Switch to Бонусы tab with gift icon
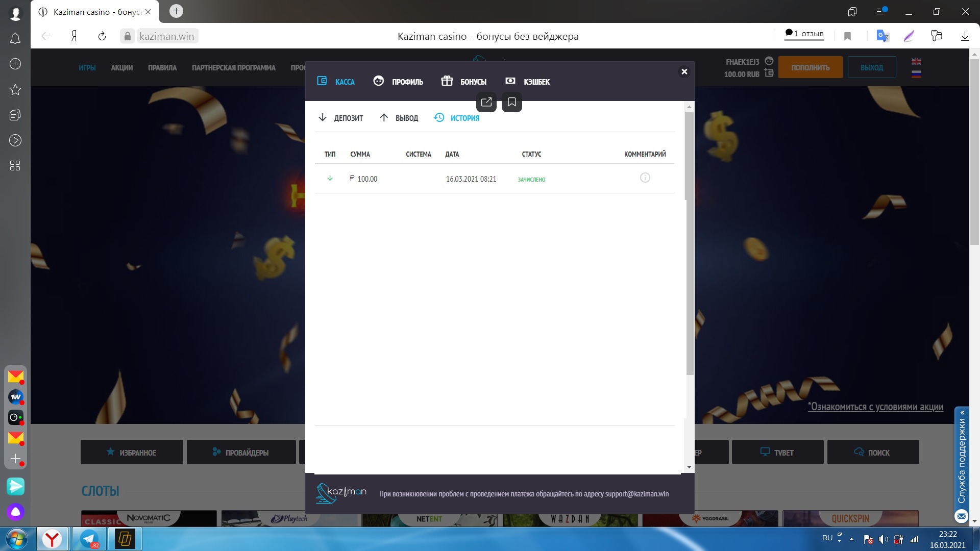 point(464,82)
